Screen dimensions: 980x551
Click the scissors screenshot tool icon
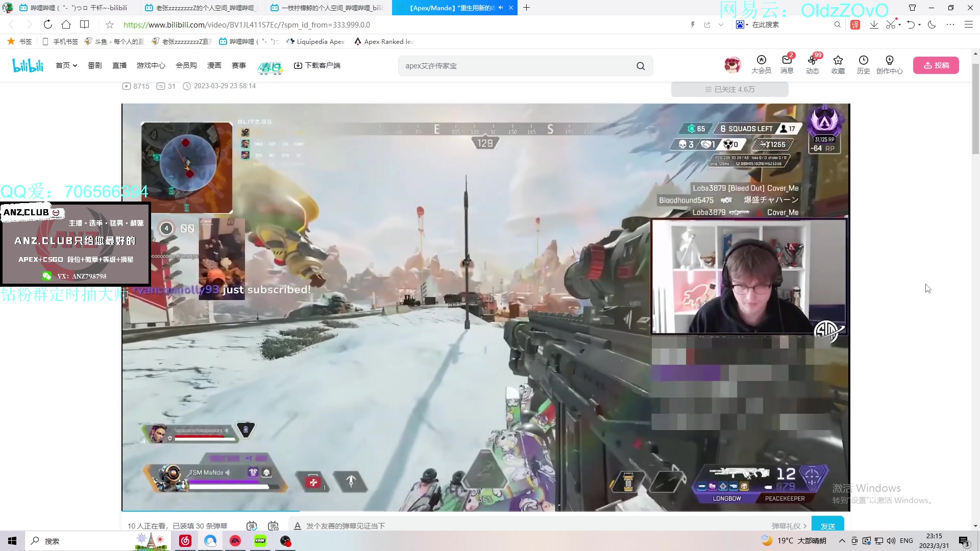click(x=891, y=24)
